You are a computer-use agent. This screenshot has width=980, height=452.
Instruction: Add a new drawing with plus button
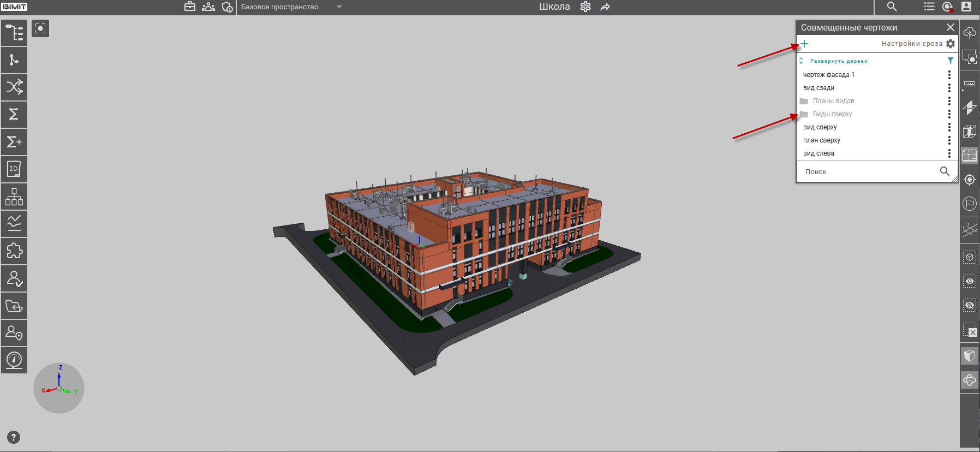point(804,44)
